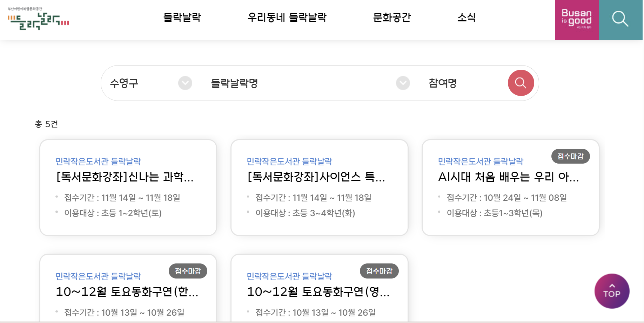
Task: Click the chevron arrow beside 수영구
Action: (185, 83)
